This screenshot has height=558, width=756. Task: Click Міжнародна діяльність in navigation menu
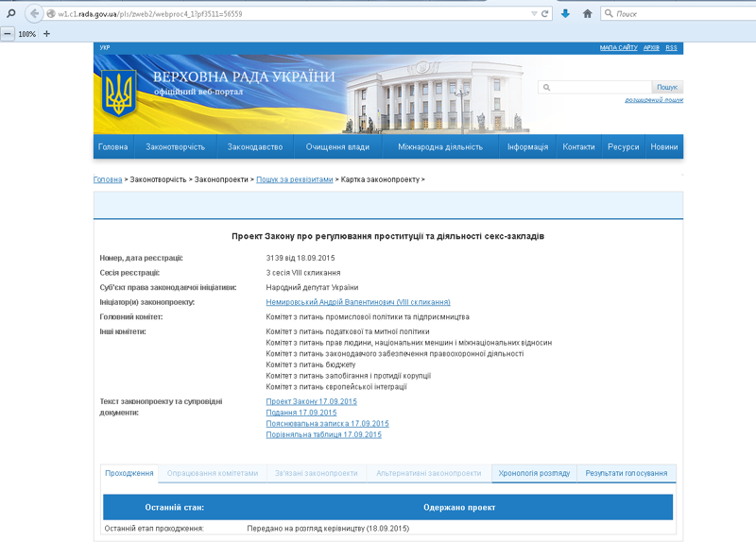pos(438,146)
